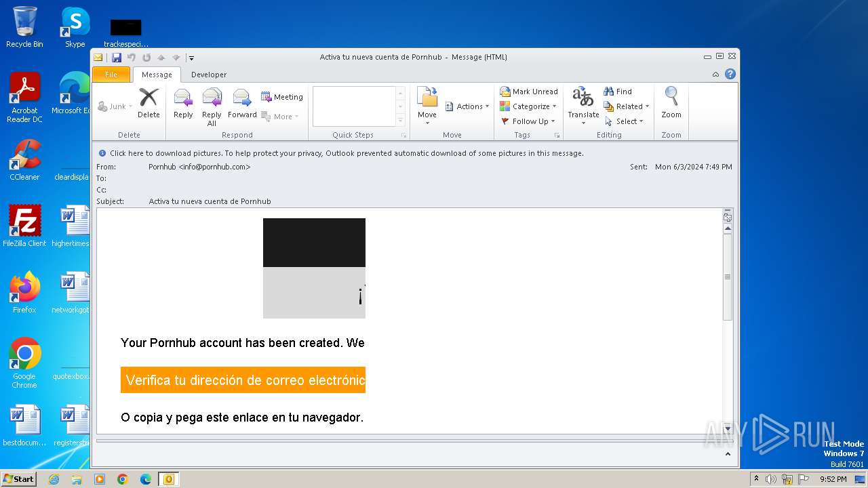Expand the People Pane arrow

pos(728,454)
